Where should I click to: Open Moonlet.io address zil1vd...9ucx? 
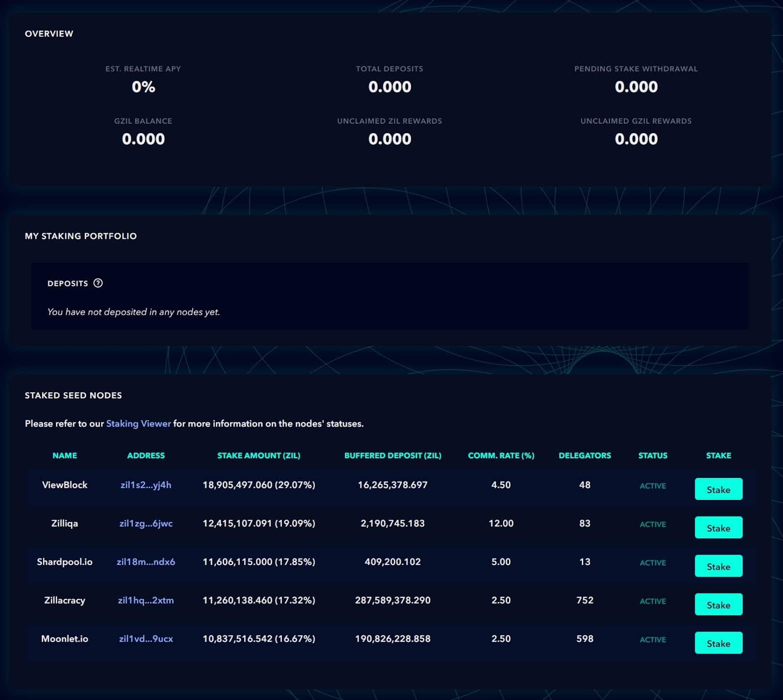146,638
